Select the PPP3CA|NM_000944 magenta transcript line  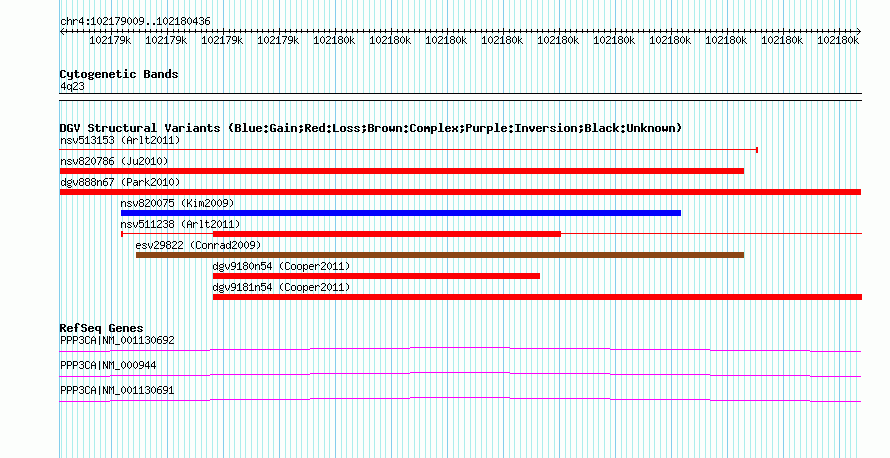tap(460, 374)
